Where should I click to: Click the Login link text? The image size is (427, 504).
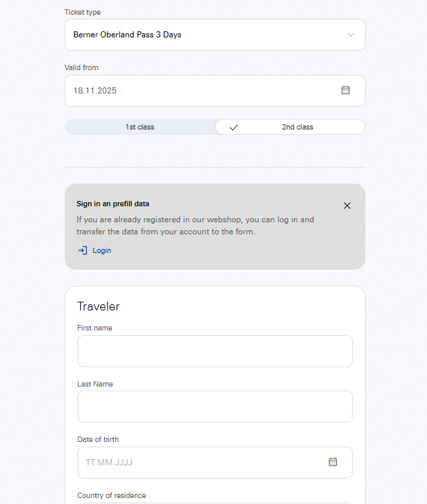[102, 250]
